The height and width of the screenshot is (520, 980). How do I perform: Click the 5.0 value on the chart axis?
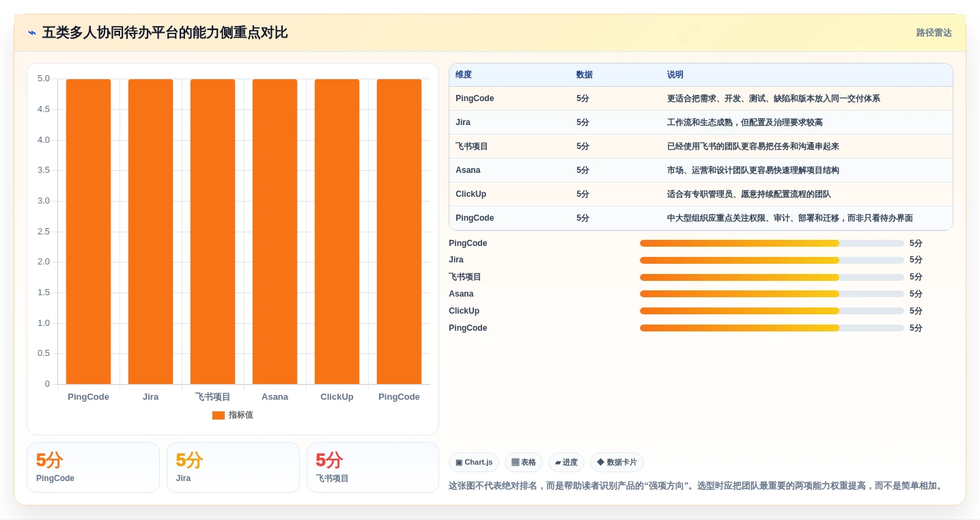(x=44, y=79)
